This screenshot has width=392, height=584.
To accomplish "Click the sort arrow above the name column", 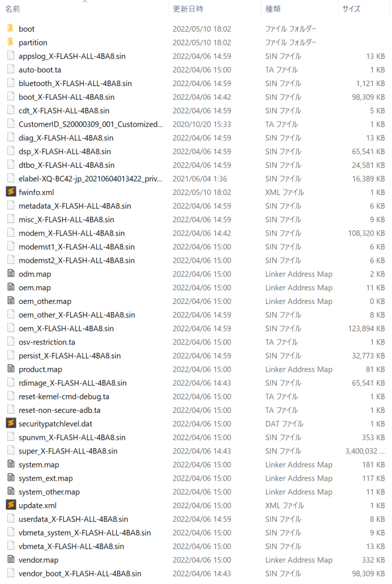I will 85,2.
